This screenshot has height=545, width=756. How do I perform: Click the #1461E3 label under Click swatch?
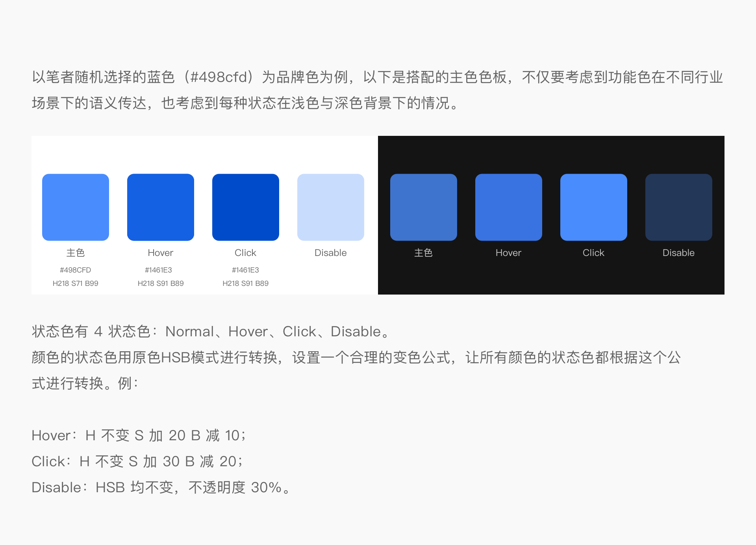point(246,270)
